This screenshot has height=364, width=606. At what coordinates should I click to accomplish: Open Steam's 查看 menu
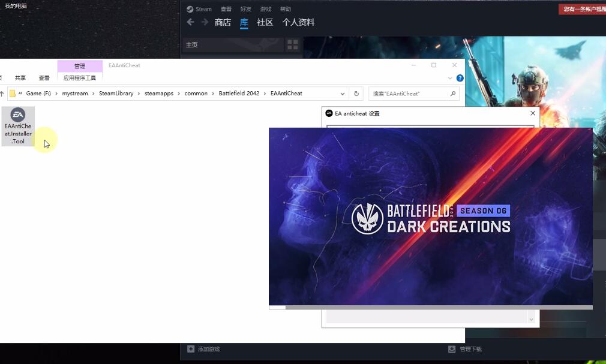226,9
